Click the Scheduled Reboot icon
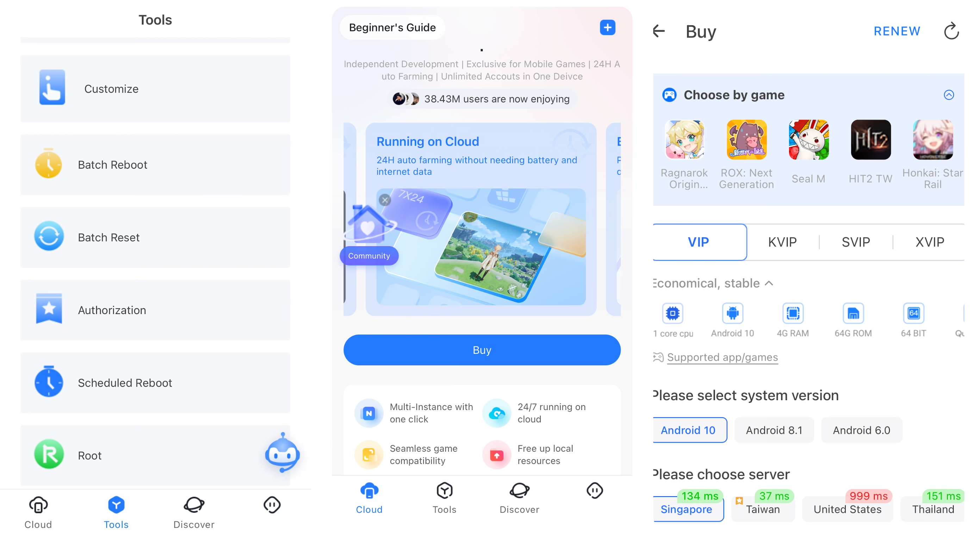This screenshot has height=547, width=980. click(x=49, y=382)
